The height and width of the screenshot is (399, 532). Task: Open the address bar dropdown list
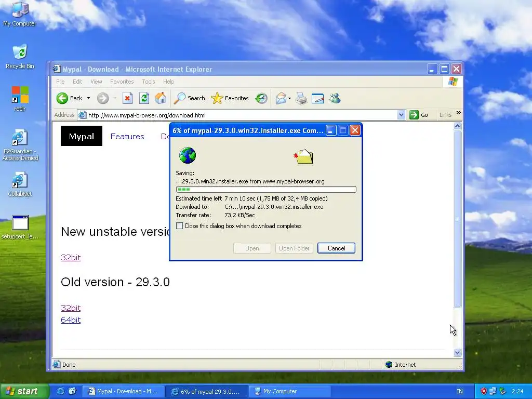tap(401, 115)
